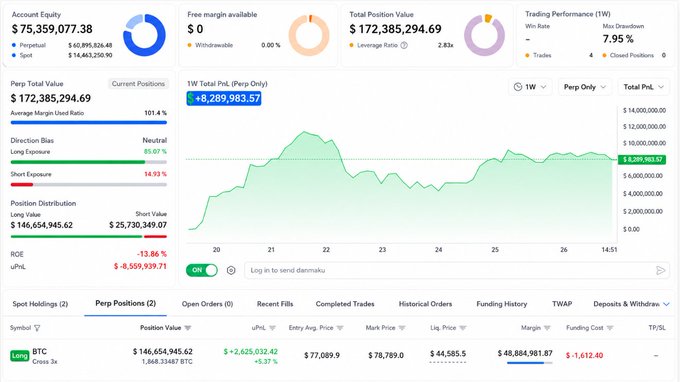
Task: Click the Short Value $25,730,349.07
Action: pos(138,225)
